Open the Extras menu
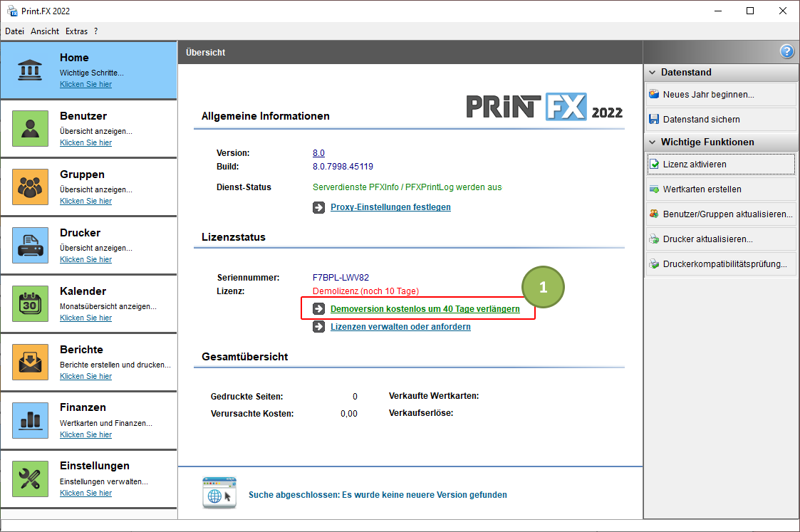 coord(76,31)
